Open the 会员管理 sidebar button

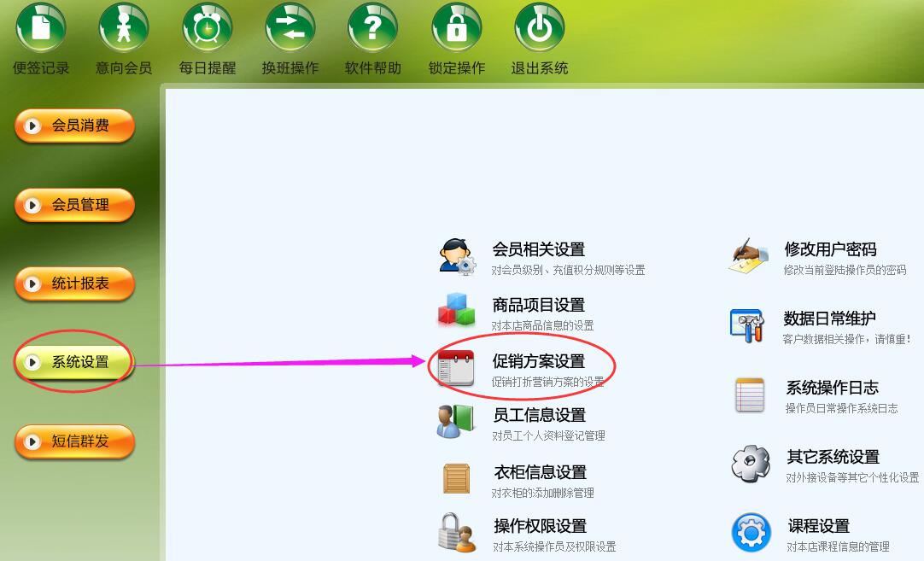tap(75, 205)
